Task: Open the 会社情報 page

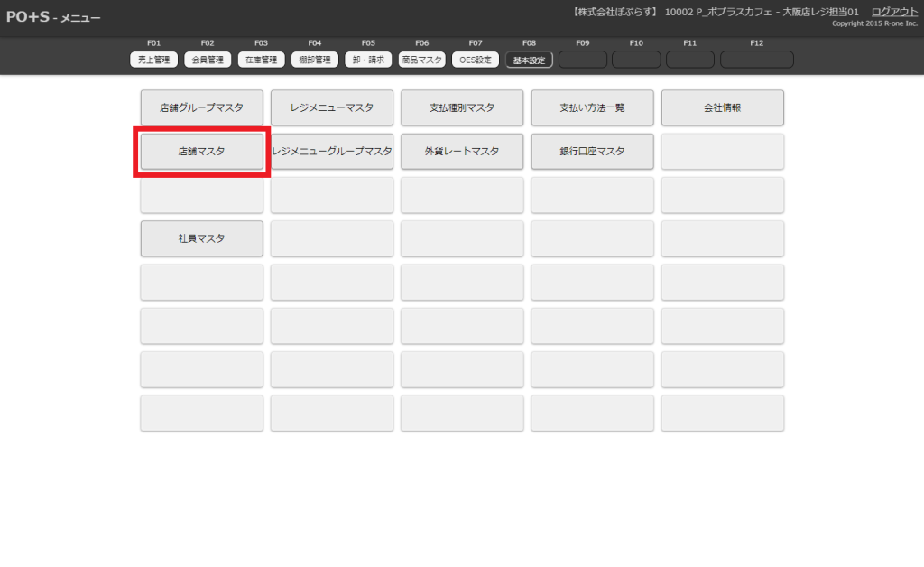Action: click(x=722, y=107)
